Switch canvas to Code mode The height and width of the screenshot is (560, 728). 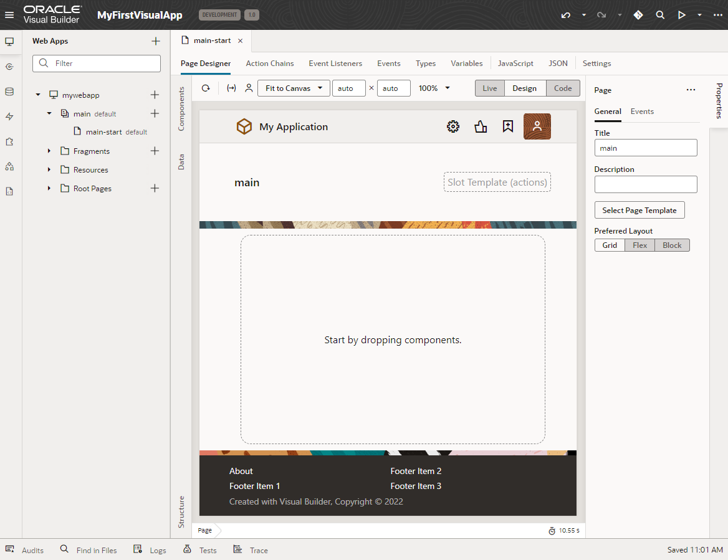pyautogui.click(x=562, y=88)
